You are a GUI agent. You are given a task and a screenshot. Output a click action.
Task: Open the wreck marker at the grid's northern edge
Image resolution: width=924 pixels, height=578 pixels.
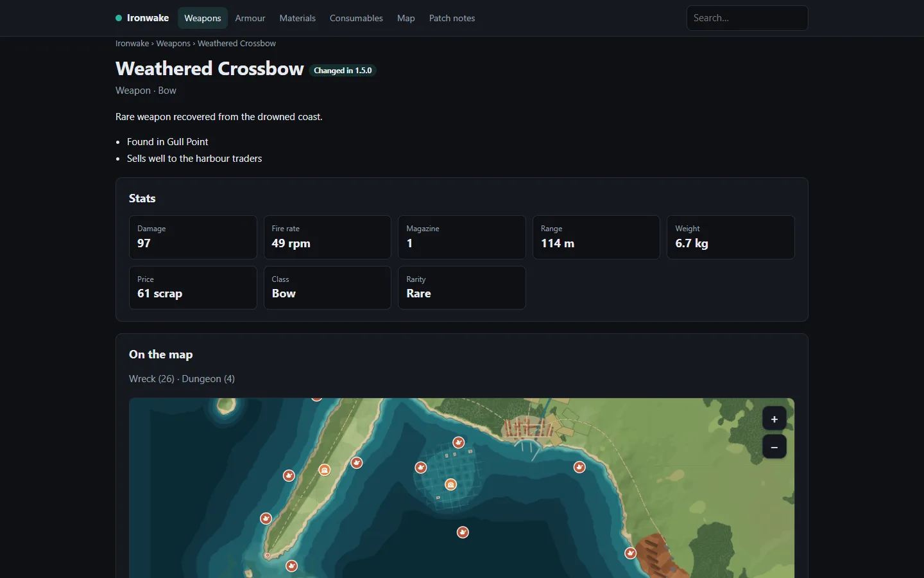(x=459, y=442)
